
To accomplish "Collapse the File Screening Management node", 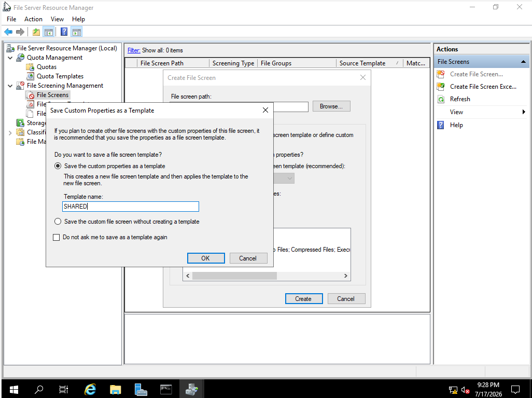I will click(x=10, y=86).
